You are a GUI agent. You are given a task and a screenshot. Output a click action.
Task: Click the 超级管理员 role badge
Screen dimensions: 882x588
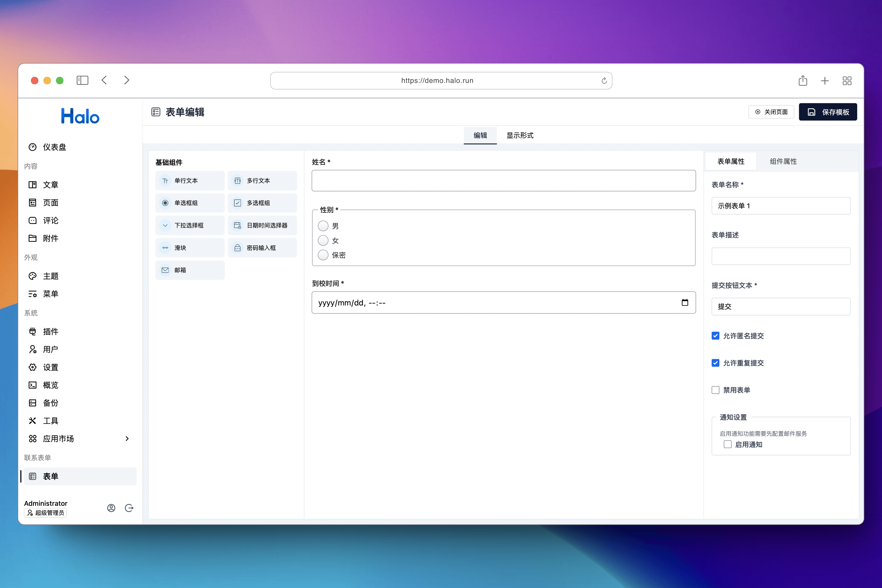[x=45, y=513]
